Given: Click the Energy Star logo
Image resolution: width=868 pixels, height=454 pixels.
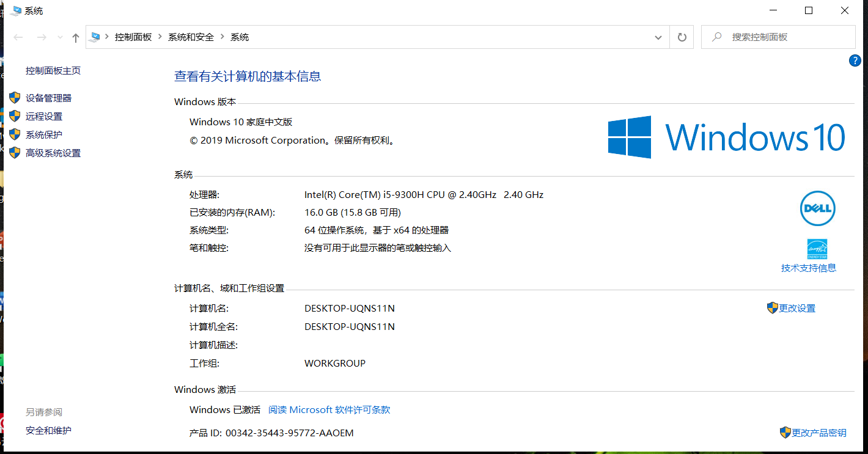Looking at the screenshot, I should 817,249.
